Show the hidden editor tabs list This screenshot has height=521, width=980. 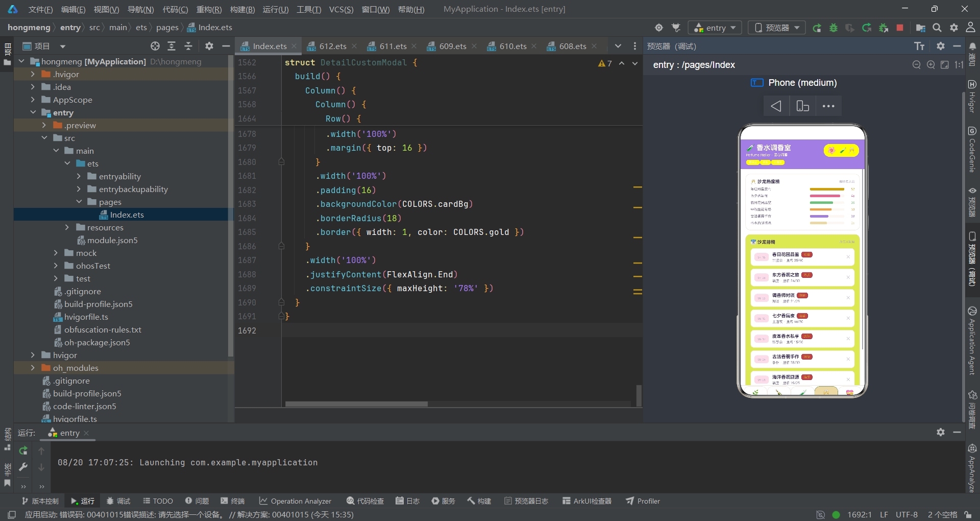pyautogui.click(x=618, y=46)
